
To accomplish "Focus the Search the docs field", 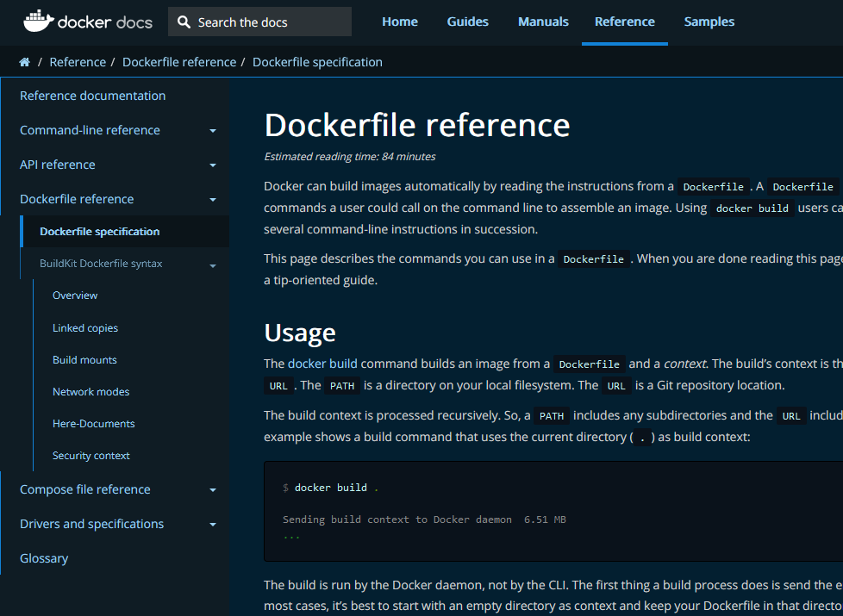I will [259, 22].
